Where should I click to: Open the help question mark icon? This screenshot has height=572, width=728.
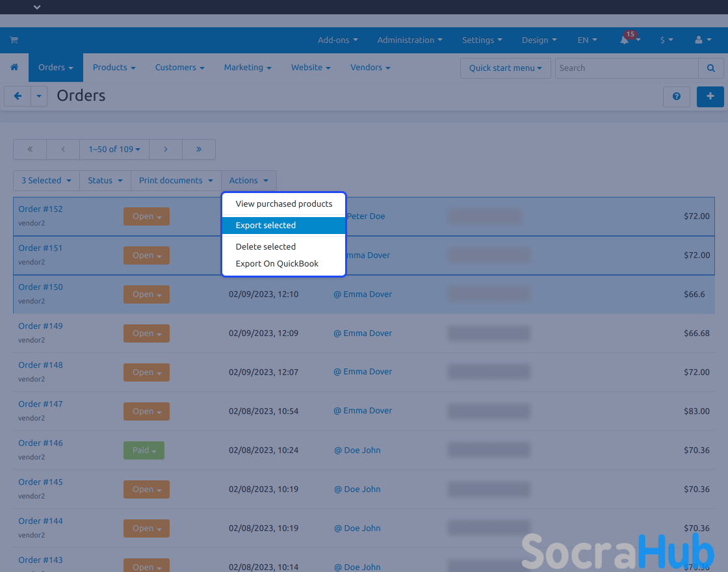(677, 96)
